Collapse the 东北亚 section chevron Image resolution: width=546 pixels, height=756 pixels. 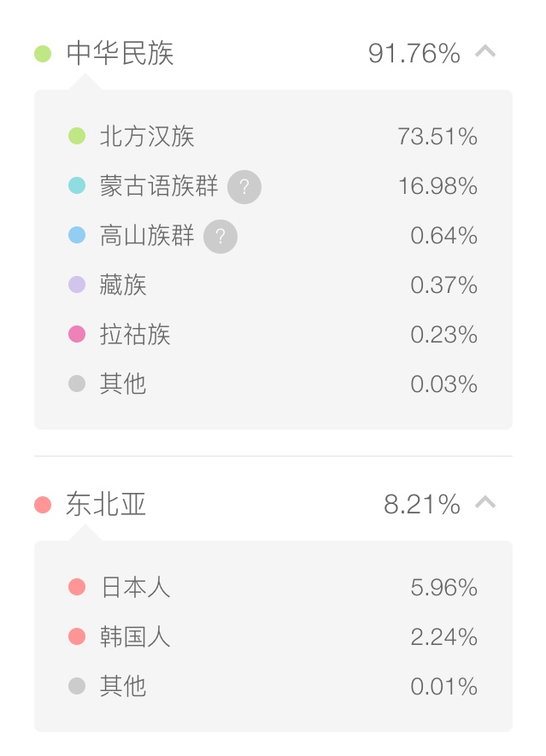[485, 502]
